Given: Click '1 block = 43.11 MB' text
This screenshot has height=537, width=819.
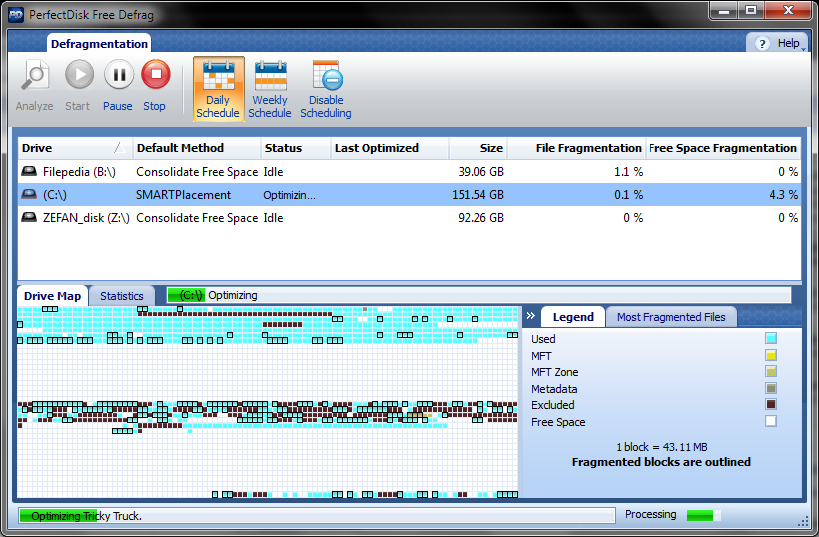Looking at the screenshot, I should coord(662,447).
